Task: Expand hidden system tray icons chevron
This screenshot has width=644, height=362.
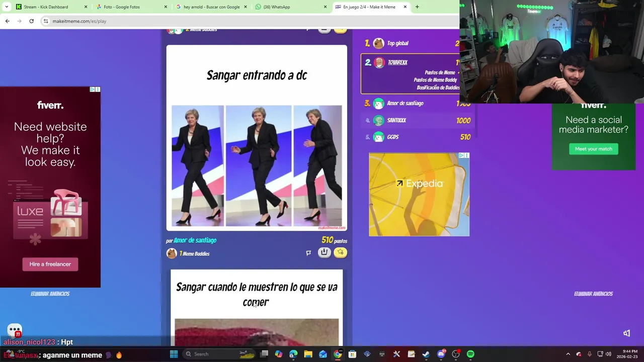Action: click(x=568, y=354)
